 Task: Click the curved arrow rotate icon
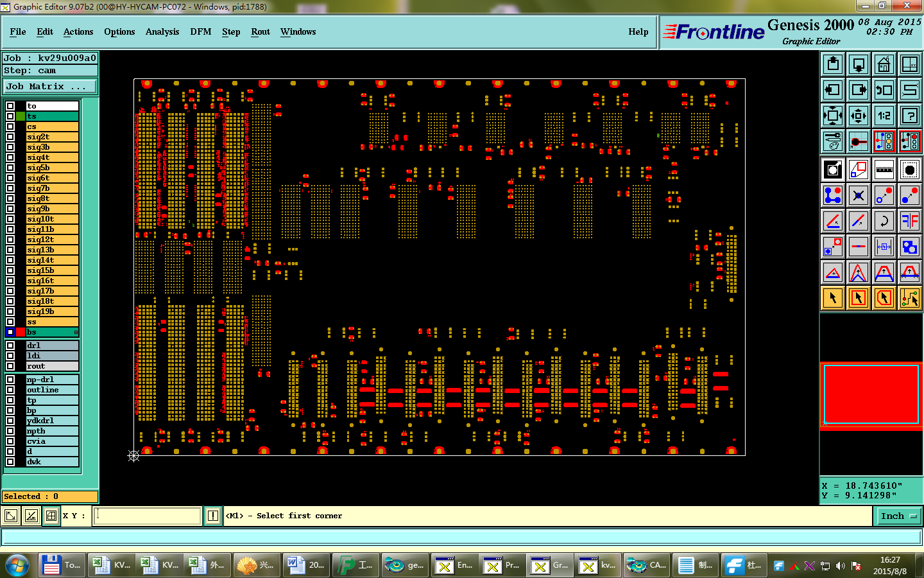884,221
